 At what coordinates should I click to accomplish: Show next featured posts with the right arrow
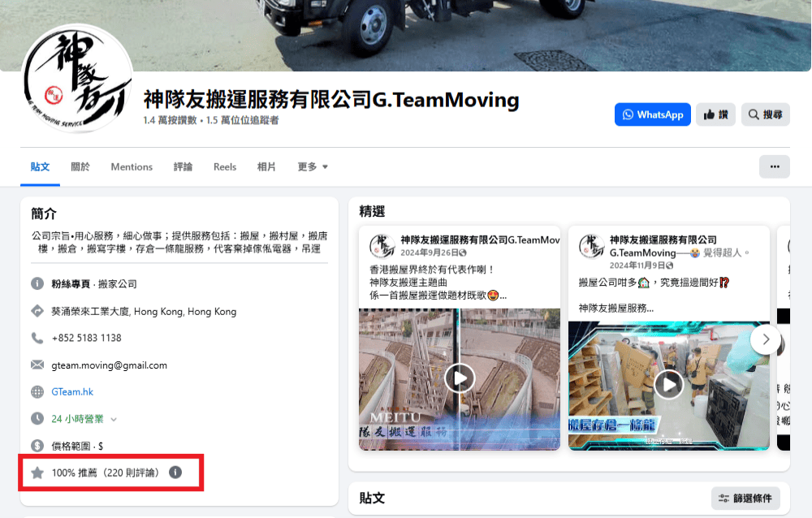[x=766, y=340]
